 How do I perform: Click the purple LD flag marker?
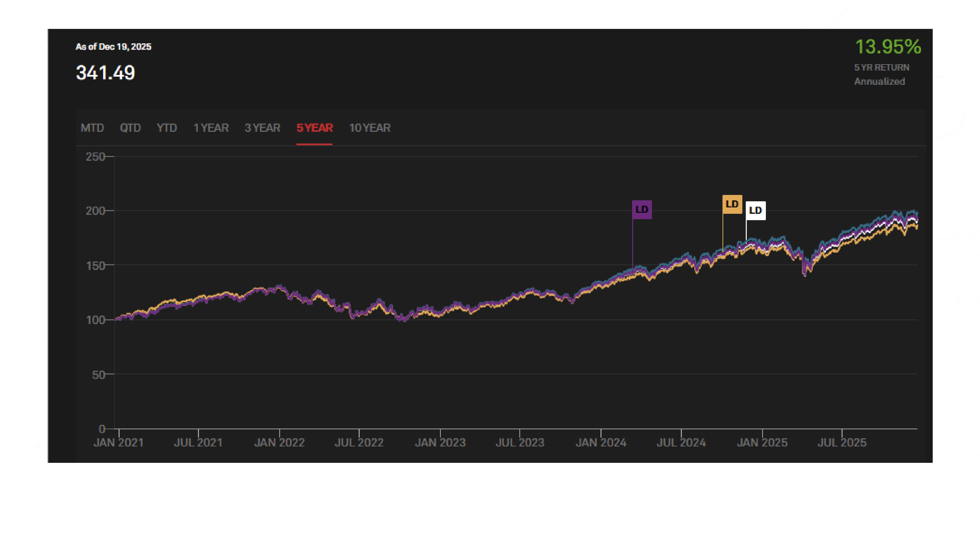(642, 210)
